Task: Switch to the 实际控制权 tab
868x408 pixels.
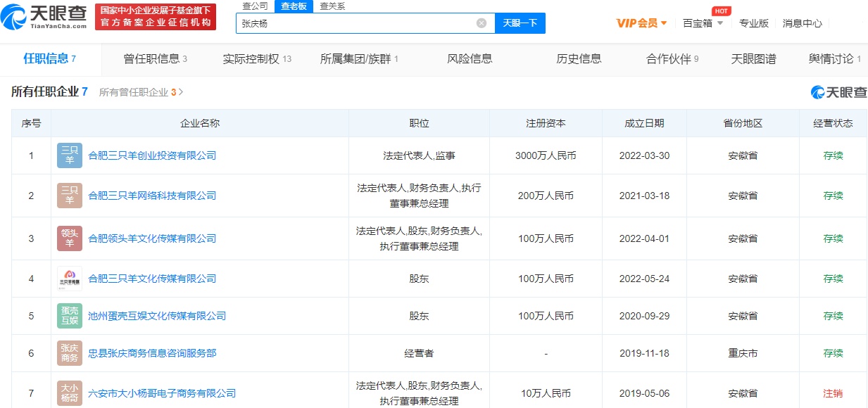Action: (x=256, y=59)
